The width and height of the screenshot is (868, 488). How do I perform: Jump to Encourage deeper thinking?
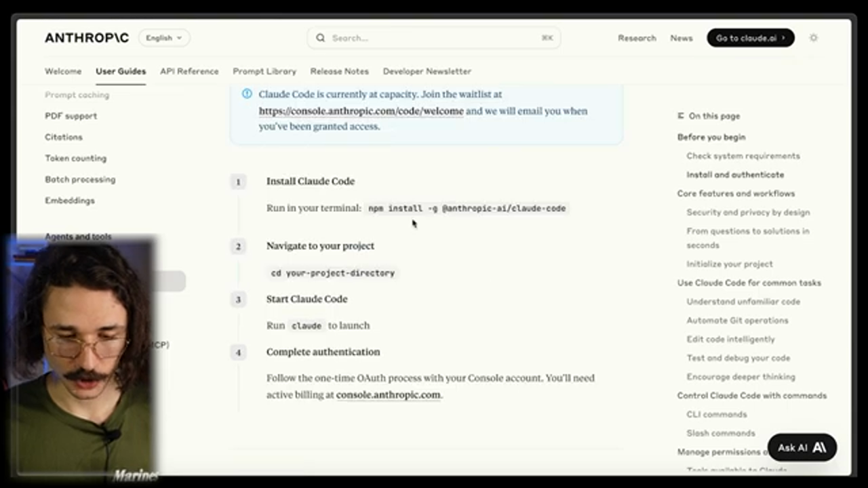click(741, 377)
